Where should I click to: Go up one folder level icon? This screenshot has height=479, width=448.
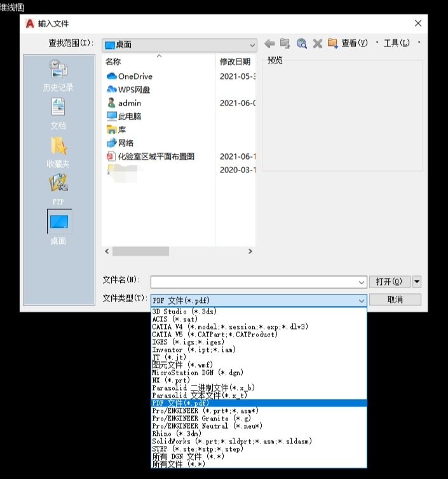[285, 43]
